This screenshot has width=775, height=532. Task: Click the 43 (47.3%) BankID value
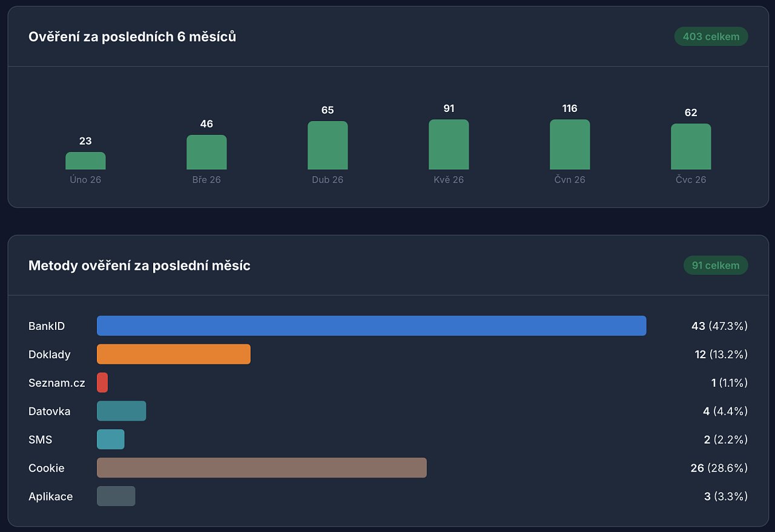coord(719,326)
